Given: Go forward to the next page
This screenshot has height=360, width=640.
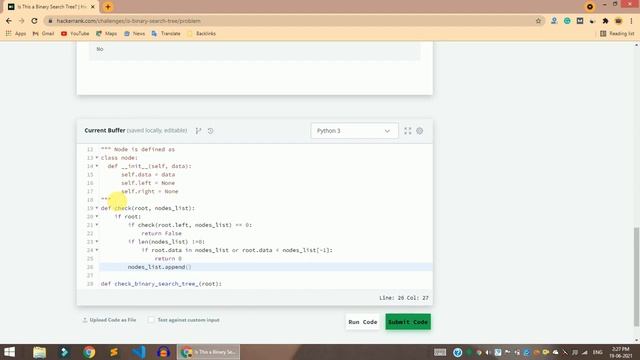Looking at the screenshot, I should (22, 21).
